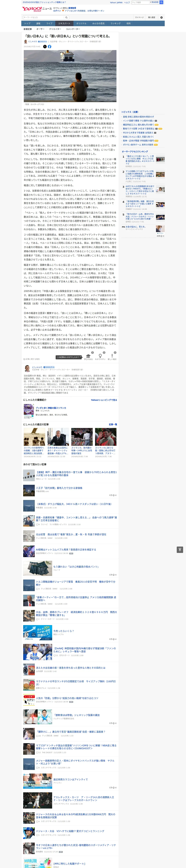Open the 斎藤・兵庫県知事 news article

click(x=76, y=519)
